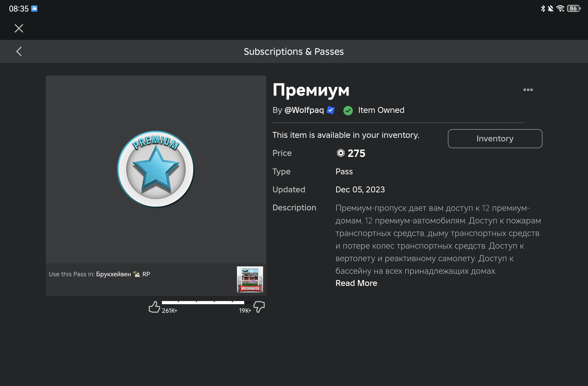The width and height of the screenshot is (588, 386).
Task: Click the green Item Owned checkmark
Action: coord(348,110)
